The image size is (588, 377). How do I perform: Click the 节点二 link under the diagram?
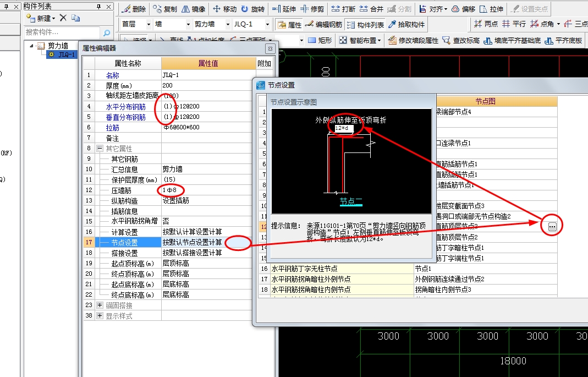(350, 201)
